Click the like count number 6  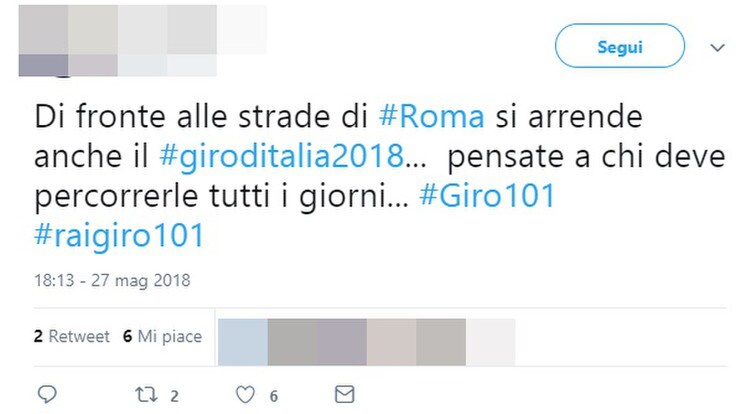coord(274,396)
